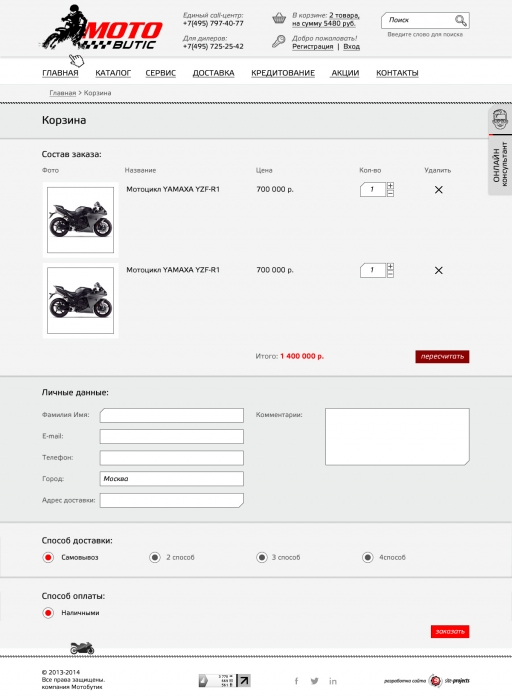Click dealer number +7(495) 725-25-42

213,46
